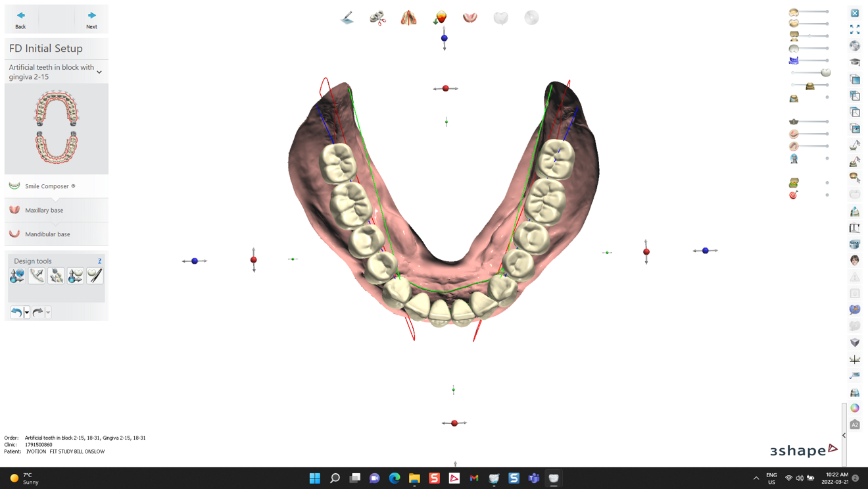Toggle the red target visibility dot
The image size is (868, 489).
[x=827, y=195]
